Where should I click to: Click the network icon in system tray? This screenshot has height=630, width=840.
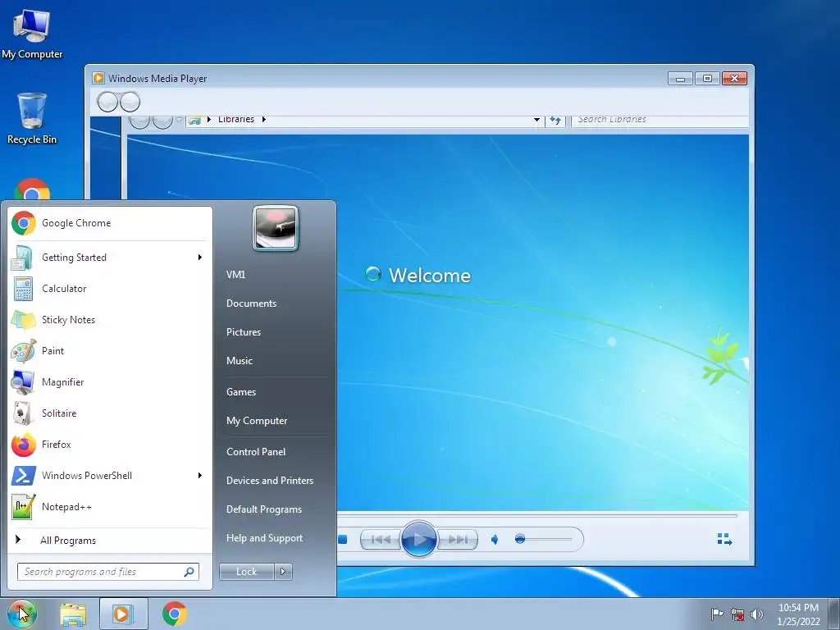[x=737, y=614]
